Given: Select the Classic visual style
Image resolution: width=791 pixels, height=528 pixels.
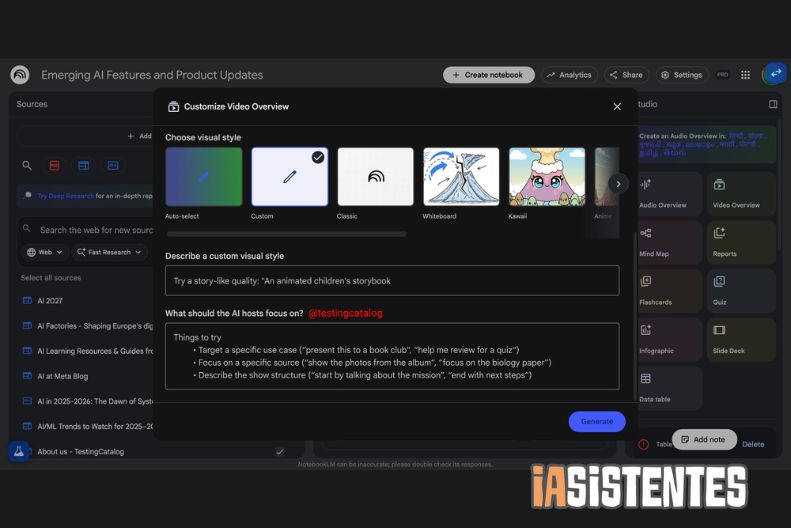Looking at the screenshot, I should tap(375, 177).
